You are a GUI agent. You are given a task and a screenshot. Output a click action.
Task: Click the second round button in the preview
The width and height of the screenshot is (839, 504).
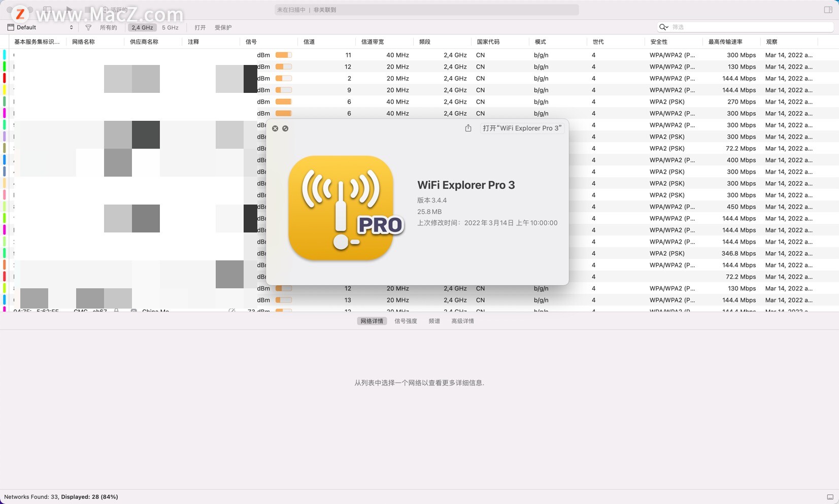pos(285,128)
